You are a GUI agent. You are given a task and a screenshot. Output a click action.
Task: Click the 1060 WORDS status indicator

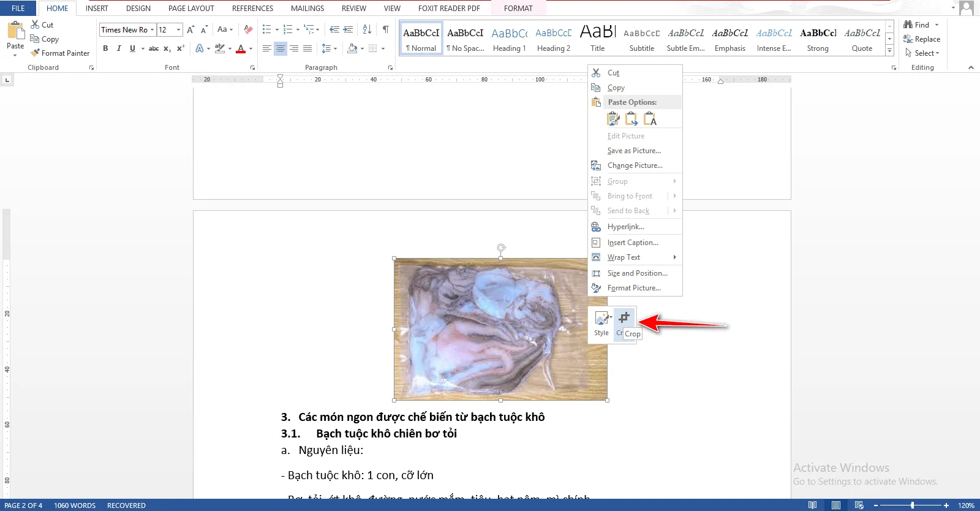75,505
